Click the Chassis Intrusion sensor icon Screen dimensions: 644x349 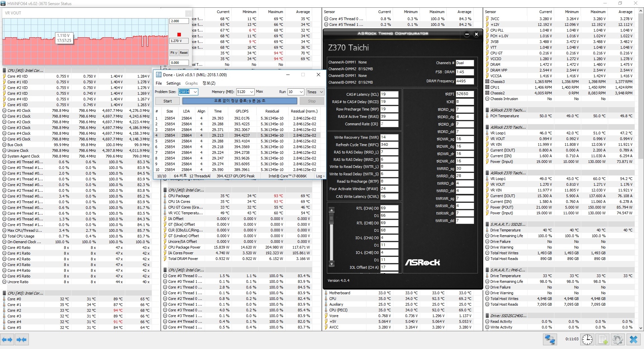pos(487,99)
